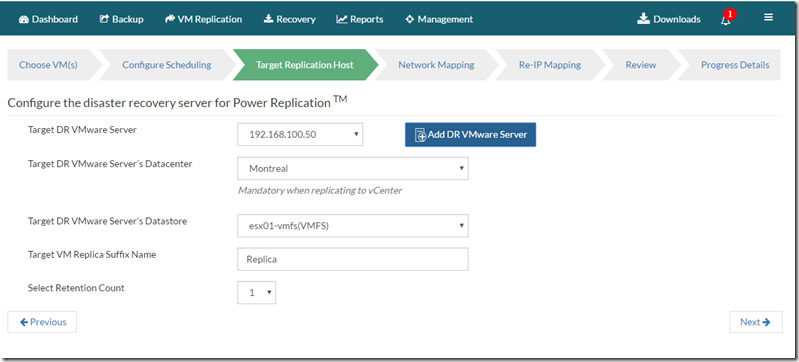Open the Datacenter dropdown showing Montreal

(x=353, y=168)
